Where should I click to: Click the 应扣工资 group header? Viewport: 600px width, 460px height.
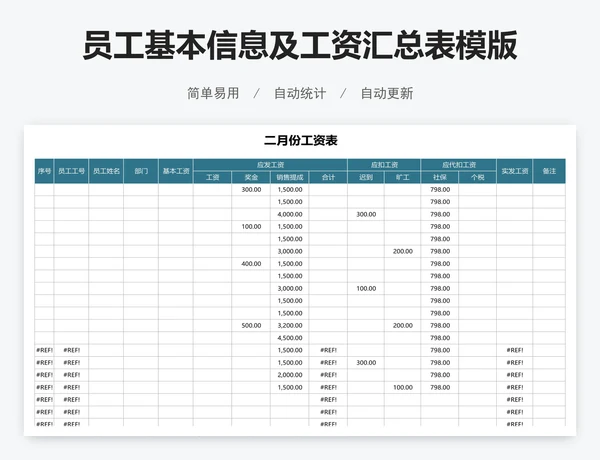click(384, 165)
